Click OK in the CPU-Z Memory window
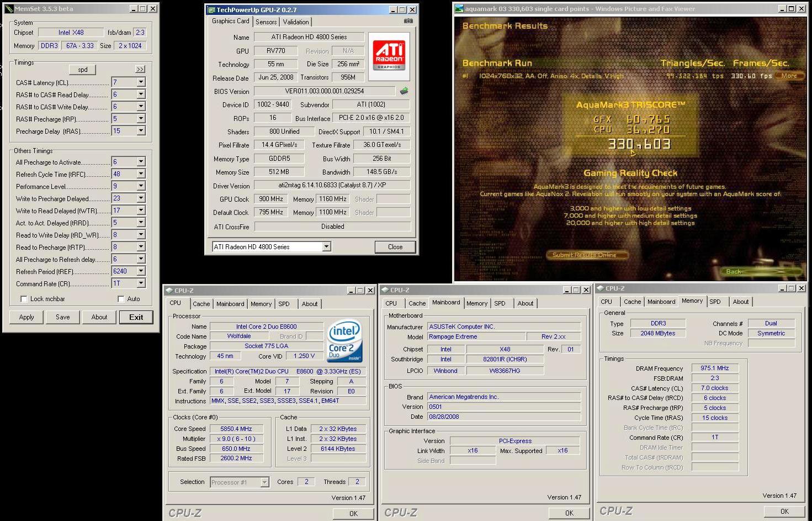 tap(784, 511)
